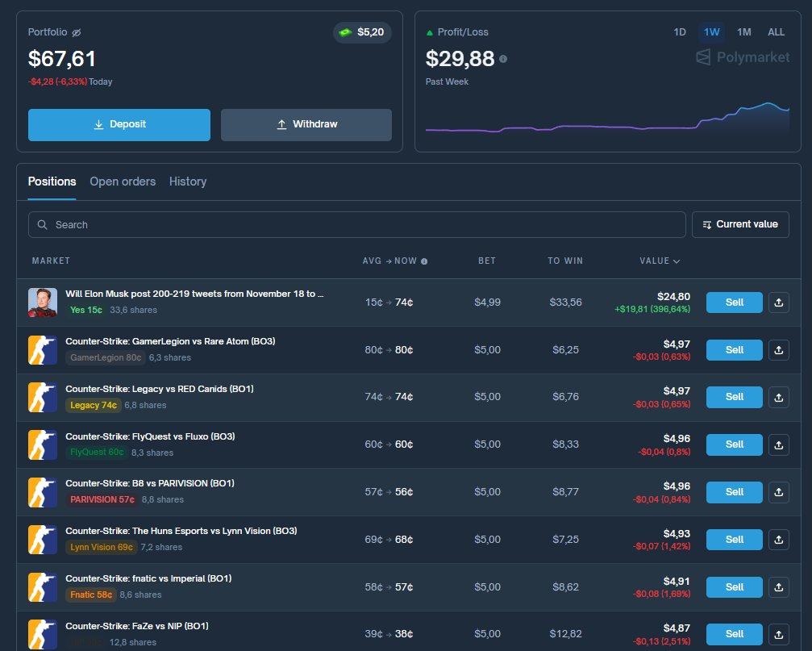
Task: Click the PARIVISION 57¢ outcome tag
Action: point(102,500)
